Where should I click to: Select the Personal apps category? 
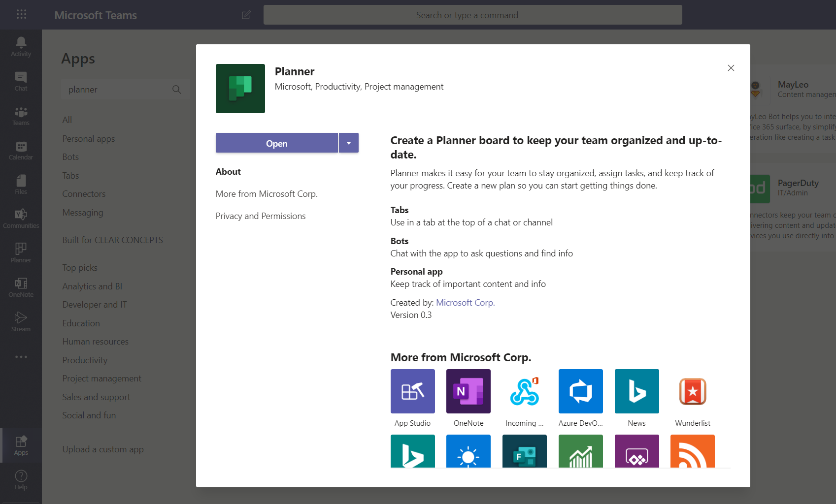89,139
